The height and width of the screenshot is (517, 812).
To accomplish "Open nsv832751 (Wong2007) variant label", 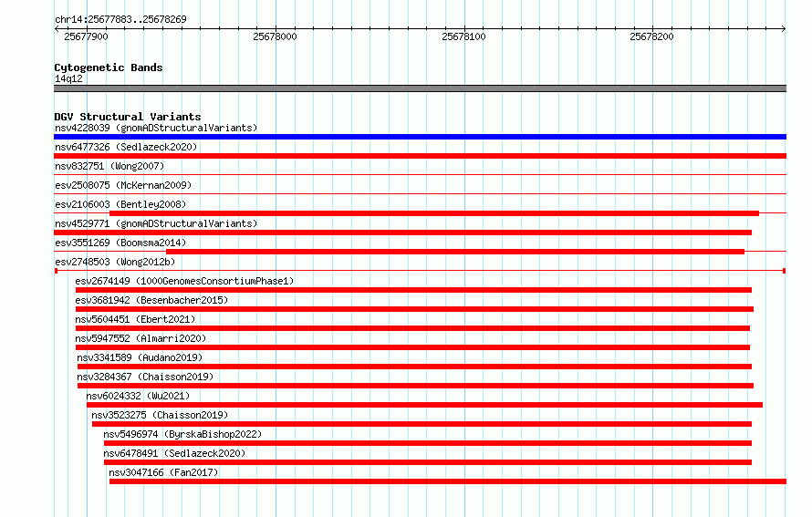I will (109, 166).
